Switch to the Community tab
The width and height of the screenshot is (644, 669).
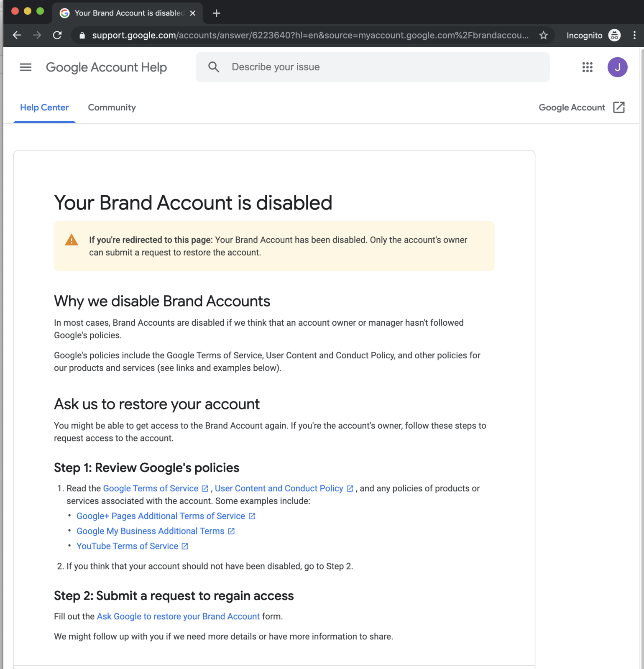click(x=112, y=107)
